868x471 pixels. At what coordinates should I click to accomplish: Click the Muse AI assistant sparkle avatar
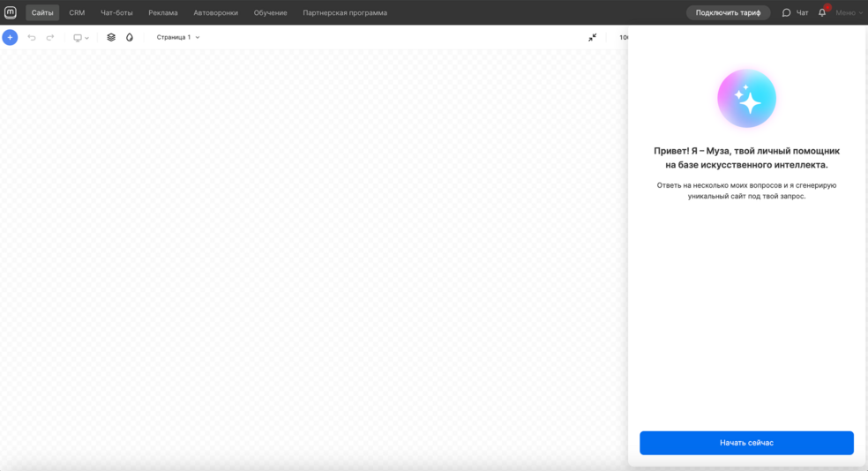(747, 99)
